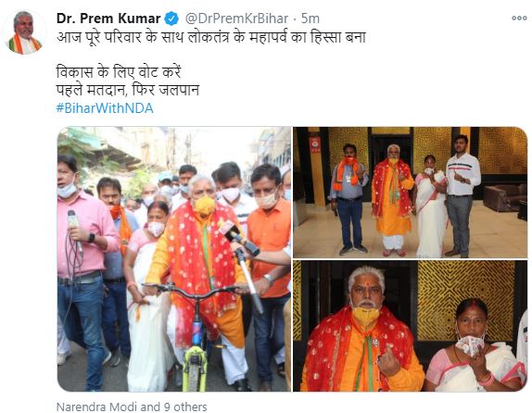Open the @DrPremKrBihar handle link
Image resolution: width=532 pixels, height=413 pixels.
coord(236,19)
